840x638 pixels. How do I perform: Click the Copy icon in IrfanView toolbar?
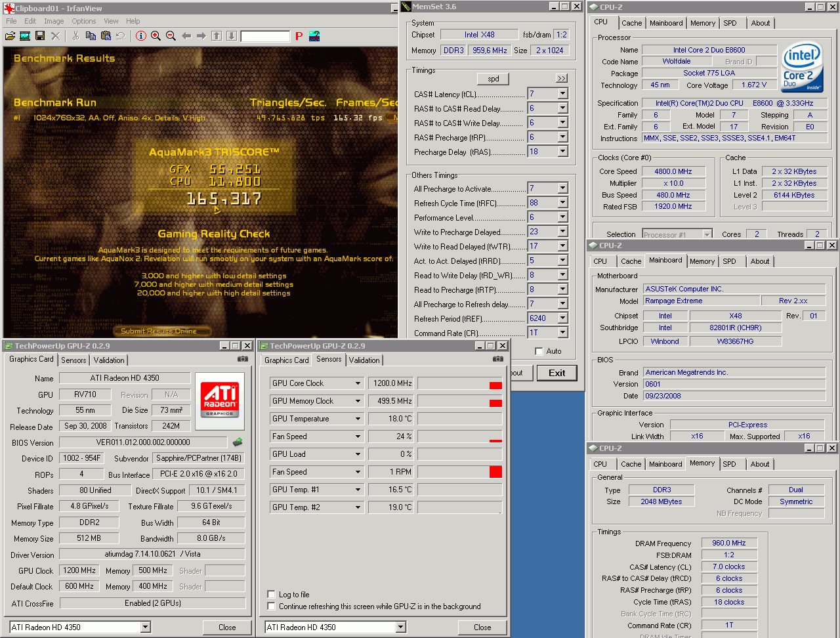(x=91, y=36)
